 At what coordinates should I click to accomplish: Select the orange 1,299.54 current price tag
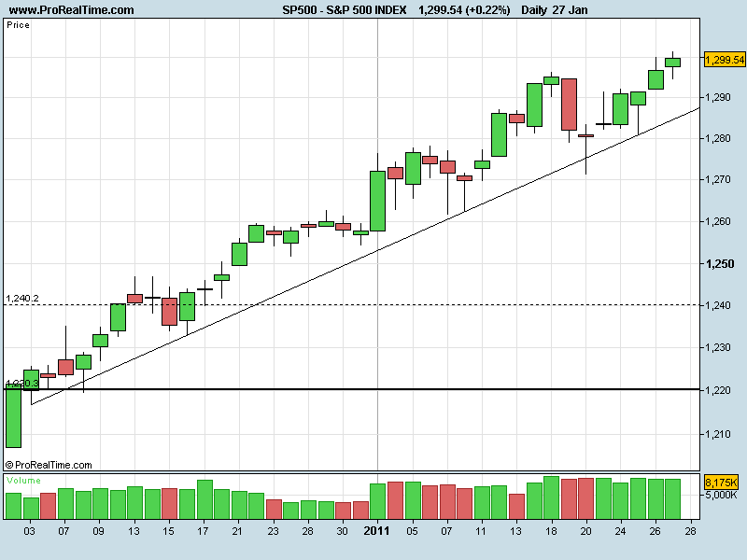point(725,60)
